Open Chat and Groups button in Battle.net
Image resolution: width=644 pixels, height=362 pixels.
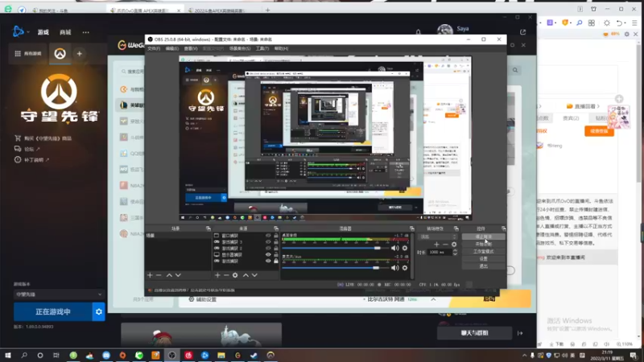coord(474,333)
